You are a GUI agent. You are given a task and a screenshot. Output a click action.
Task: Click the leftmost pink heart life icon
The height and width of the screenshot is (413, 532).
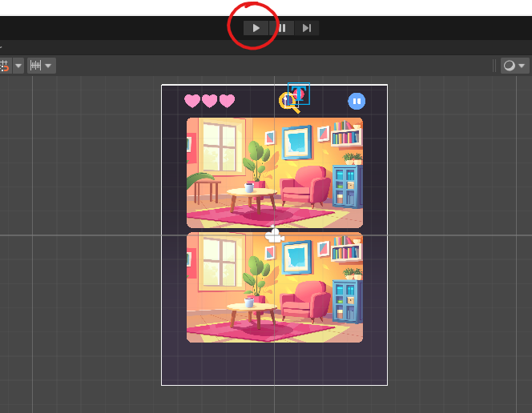tap(192, 101)
